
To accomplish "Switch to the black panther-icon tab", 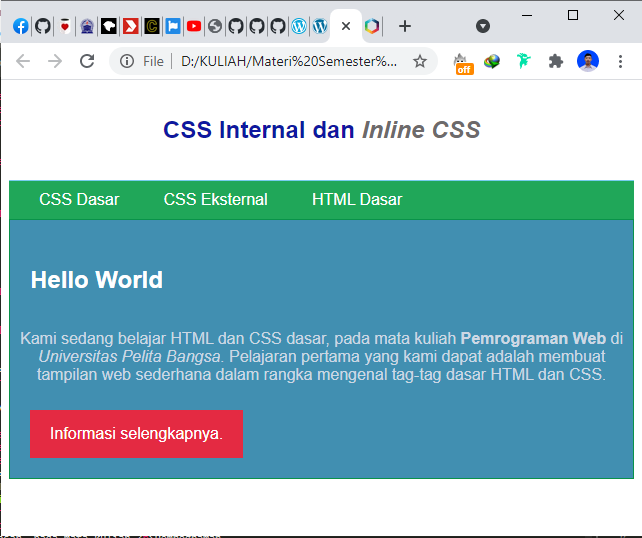I will pos(109,26).
